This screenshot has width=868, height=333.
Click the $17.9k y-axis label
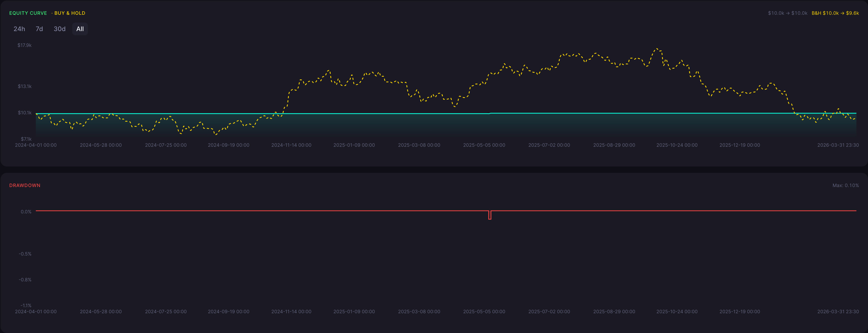24,45
